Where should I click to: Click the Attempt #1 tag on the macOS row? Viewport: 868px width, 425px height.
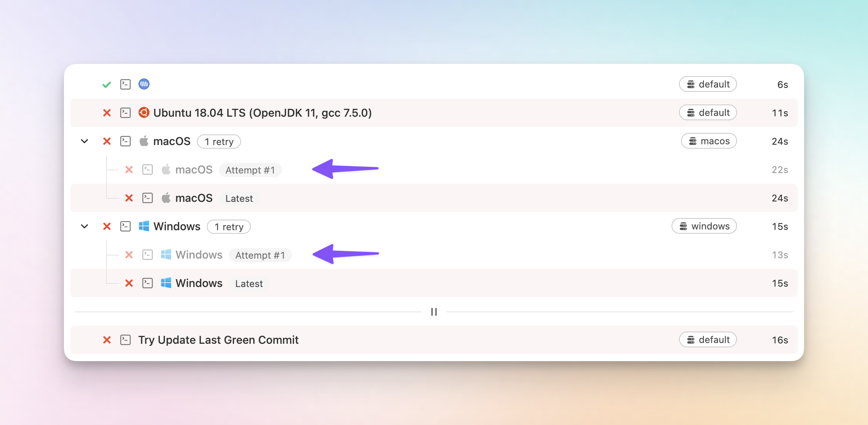tap(250, 170)
